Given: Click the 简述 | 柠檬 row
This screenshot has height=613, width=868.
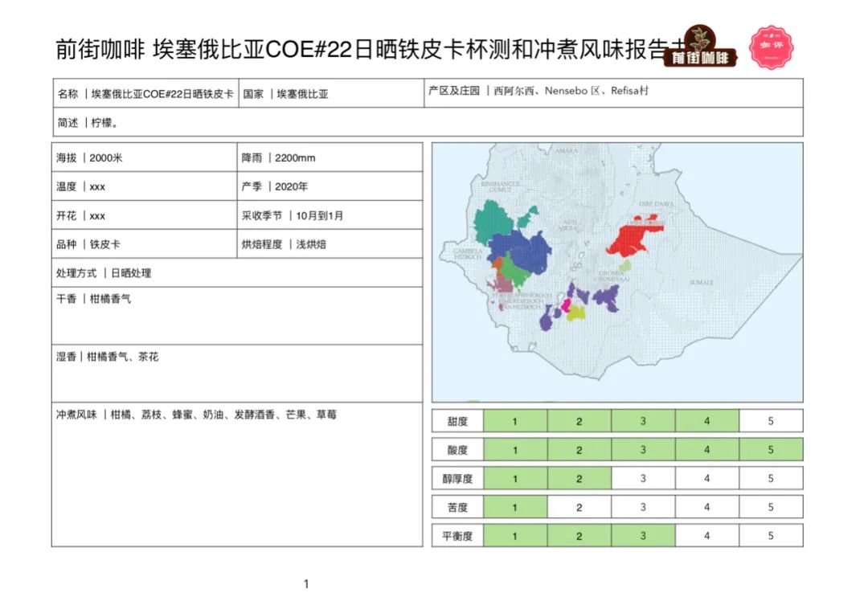Looking at the screenshot, I should point(428,122).
